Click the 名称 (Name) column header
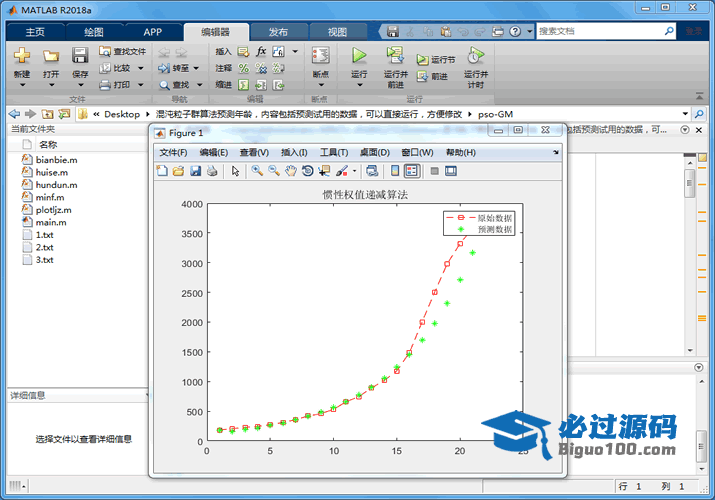Image resolution: width=715 pixels, height=500 pixels. click(48, 144)
